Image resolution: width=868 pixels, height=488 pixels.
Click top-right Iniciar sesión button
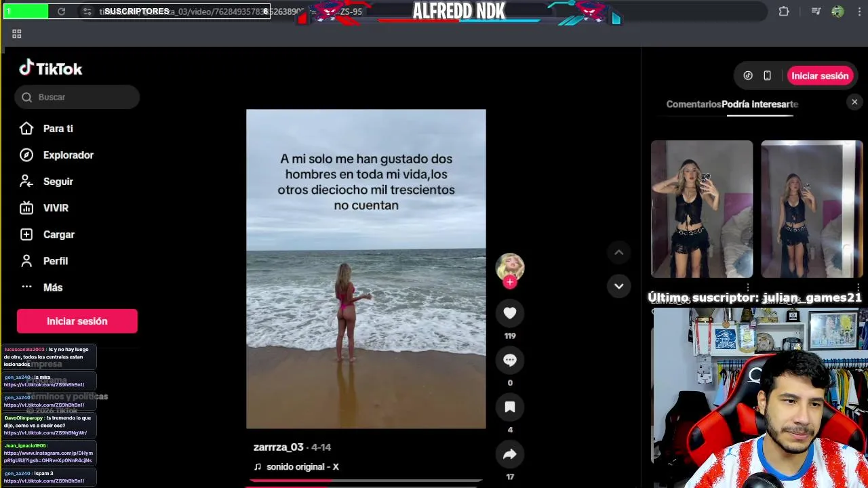click(820, 76)
